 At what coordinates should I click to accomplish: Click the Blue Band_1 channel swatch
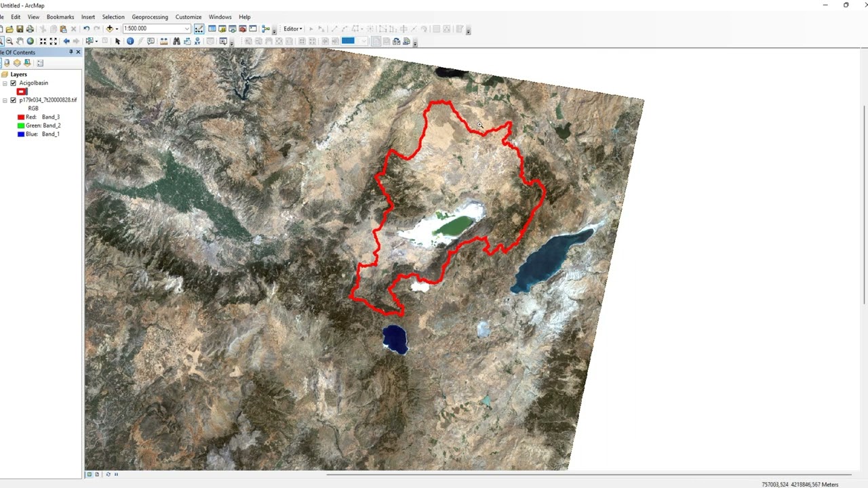tap(21, 134)
